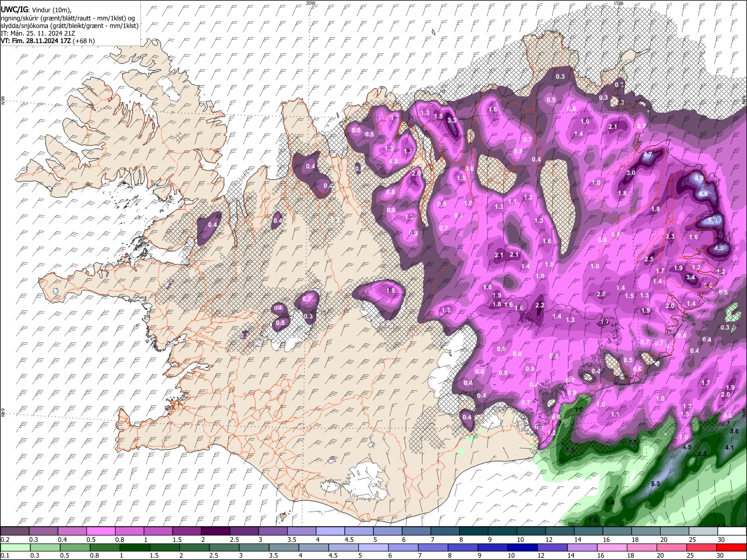Pick the dark teal 8 swatch in the snow scale
The width and height of the screenshot is (747, 560).
pos(474,531)
